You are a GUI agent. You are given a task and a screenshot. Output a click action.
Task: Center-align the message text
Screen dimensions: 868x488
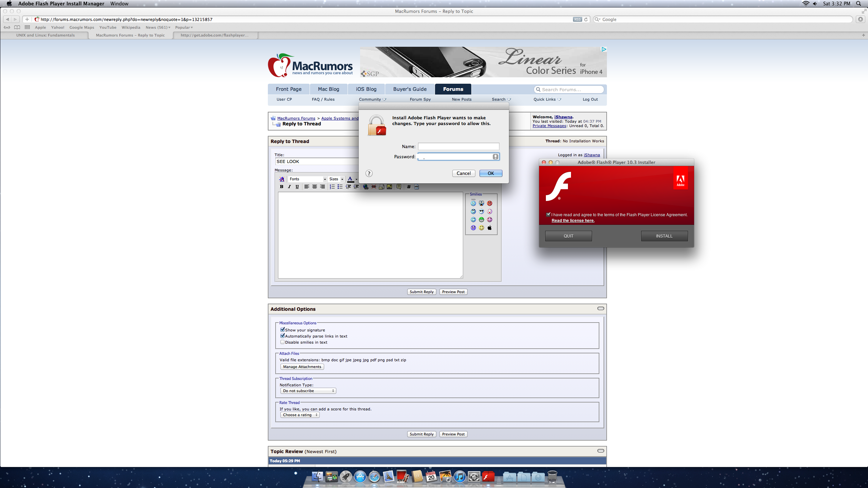(x=315, y=187)
